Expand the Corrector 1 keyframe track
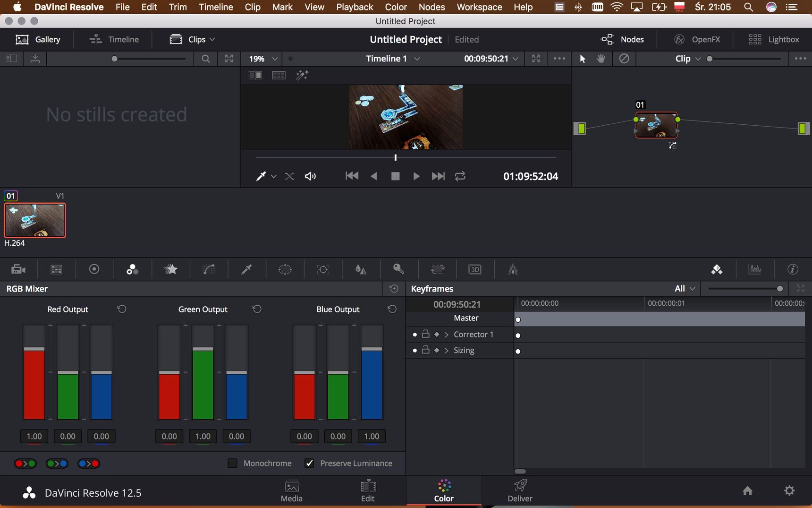This screenshot has height=508, width=812. pos(447,335)
